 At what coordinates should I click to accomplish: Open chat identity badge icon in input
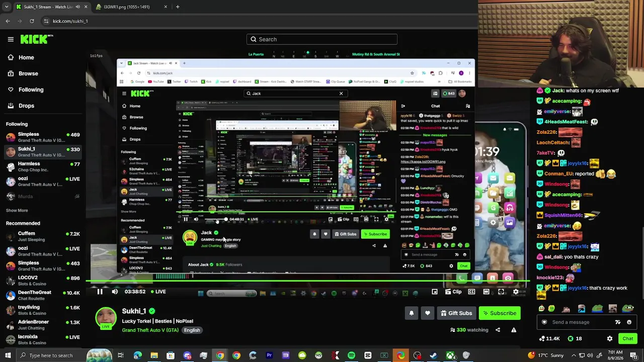[x=544, y=322]
